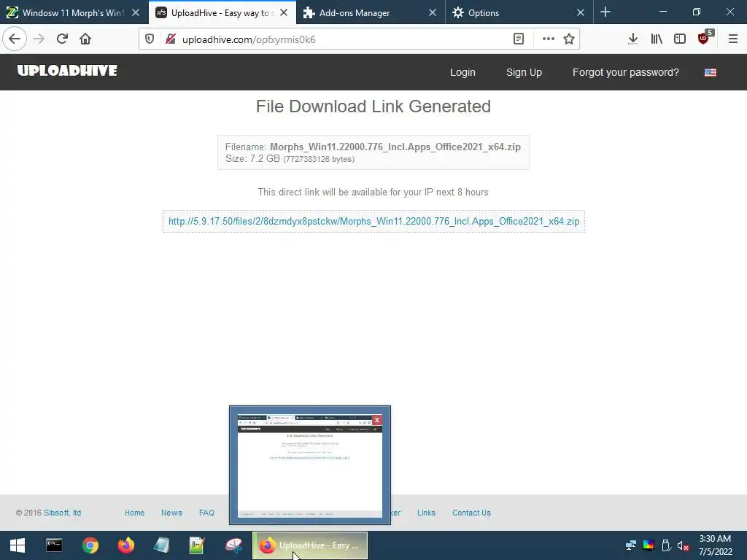Reload the current UploadHive page

[x=62, y=39]
